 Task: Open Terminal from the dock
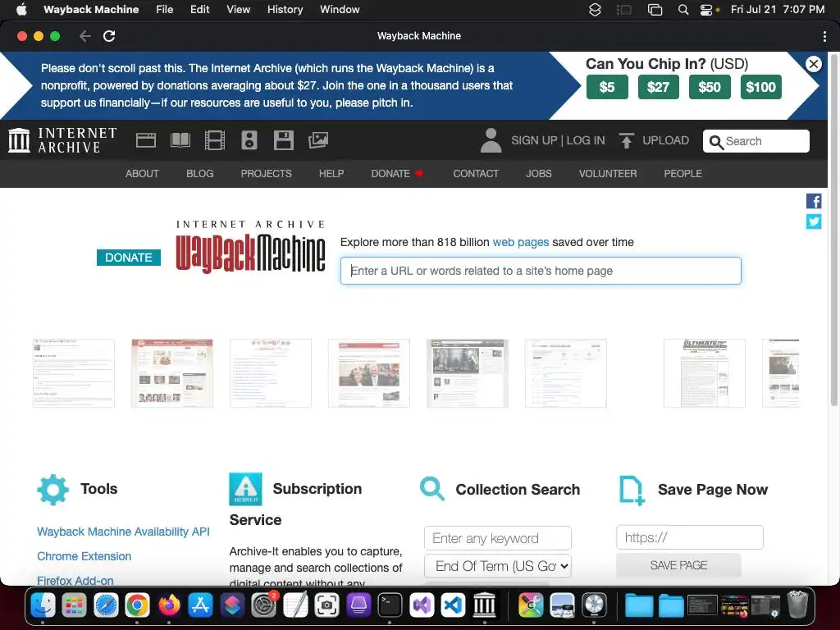pyautogui.click(x=390, y=605)
